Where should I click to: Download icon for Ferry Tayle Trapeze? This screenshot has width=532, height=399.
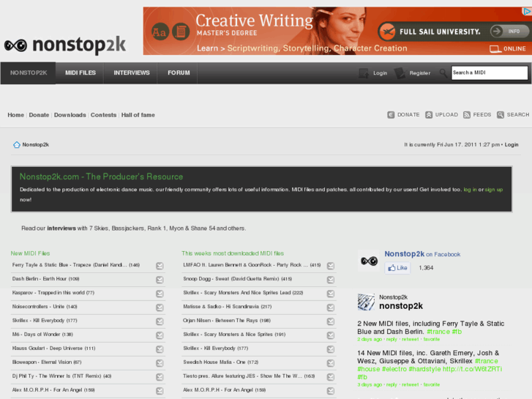click(x=160, y=266)
